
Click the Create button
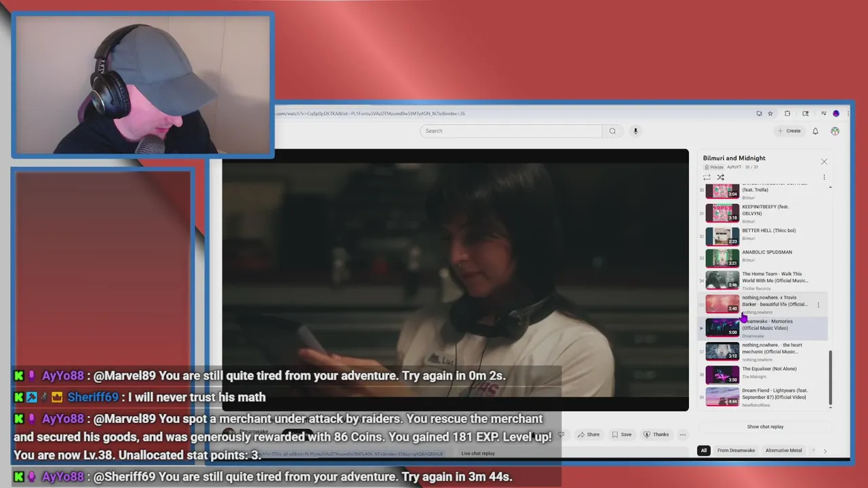click(x=789, y=131)
